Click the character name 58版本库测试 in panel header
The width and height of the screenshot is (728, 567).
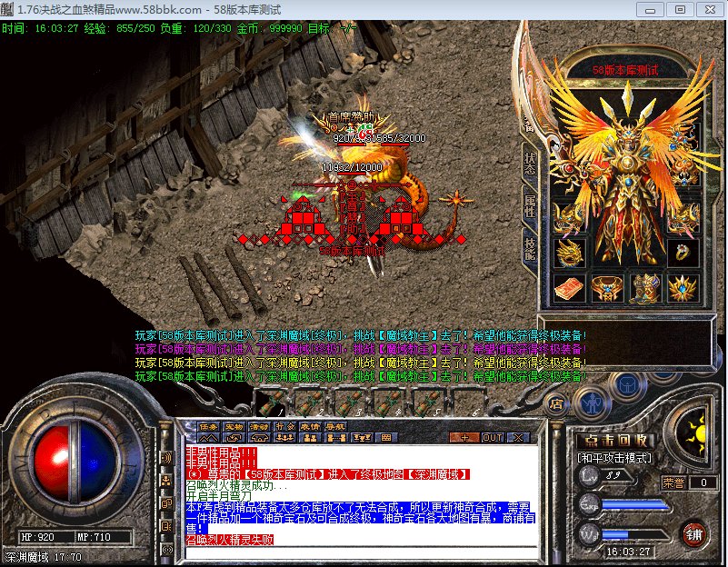(x=625, y=70)
